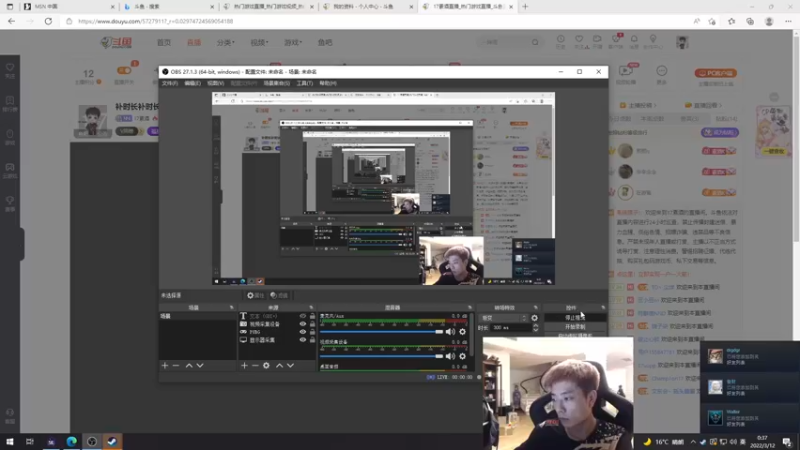This screenshot has height=450, width=800.
Task: Open Filters (滤镜) for selected source
Action: [279, 295]
